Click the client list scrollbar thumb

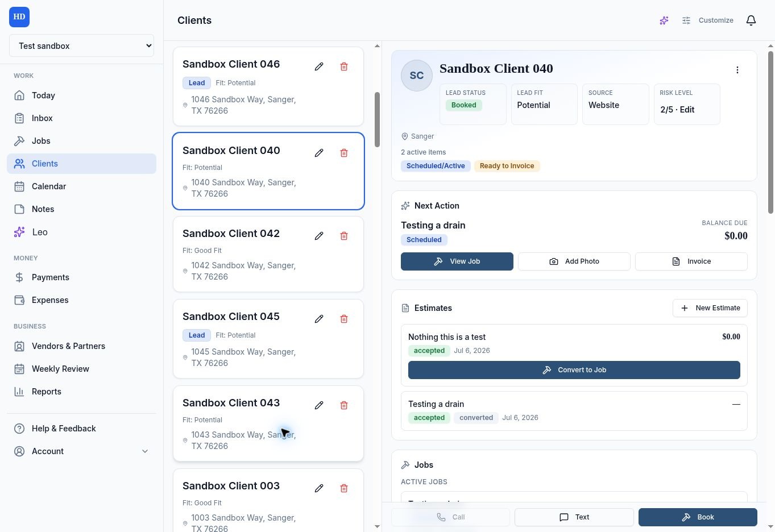(377, 120)
